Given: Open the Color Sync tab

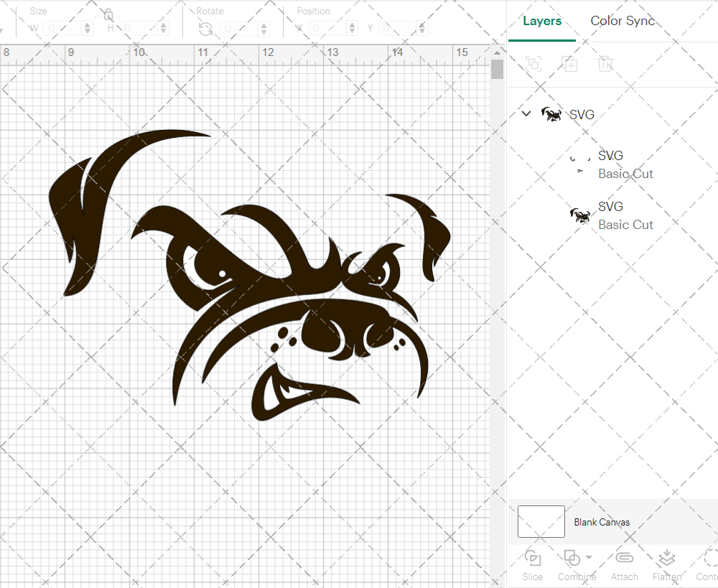Looking at the screenshot, I should [x=623, y=21].
